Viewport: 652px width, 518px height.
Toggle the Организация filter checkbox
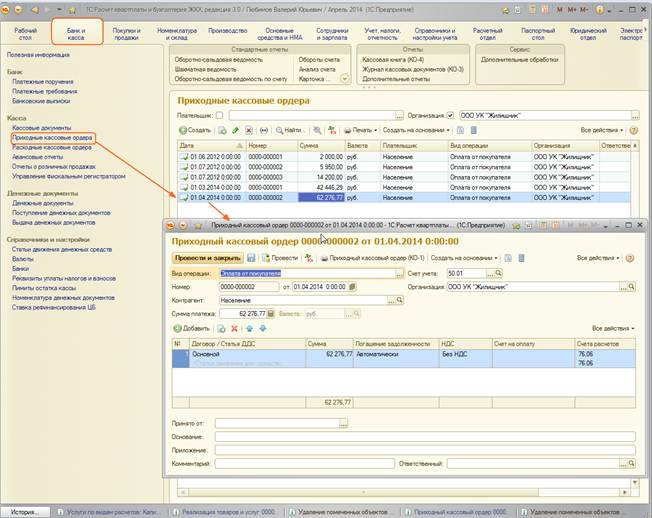450,116
